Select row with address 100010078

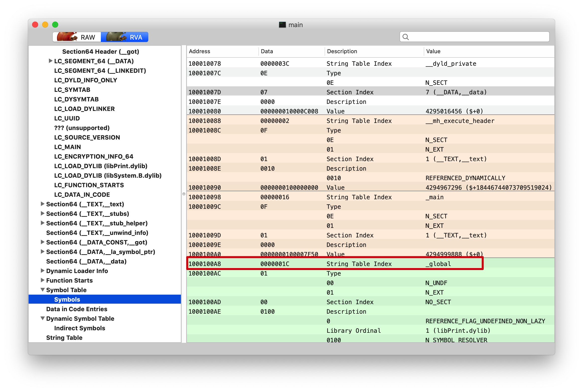[371, 63]
